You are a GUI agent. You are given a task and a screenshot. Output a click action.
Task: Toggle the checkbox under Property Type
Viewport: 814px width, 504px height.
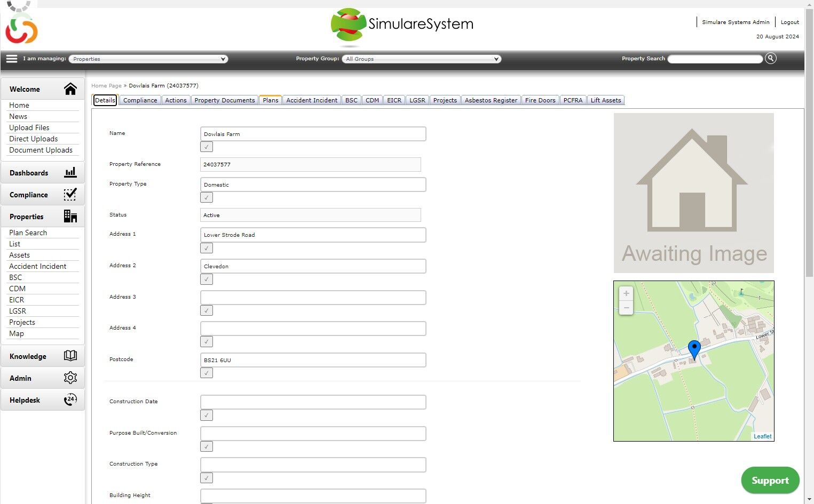pos(207,197)
